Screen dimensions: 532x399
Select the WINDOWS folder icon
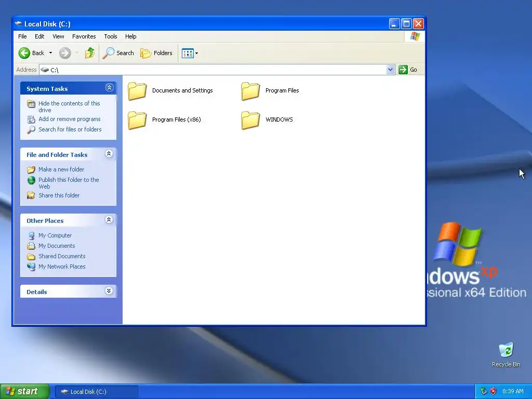250,120
